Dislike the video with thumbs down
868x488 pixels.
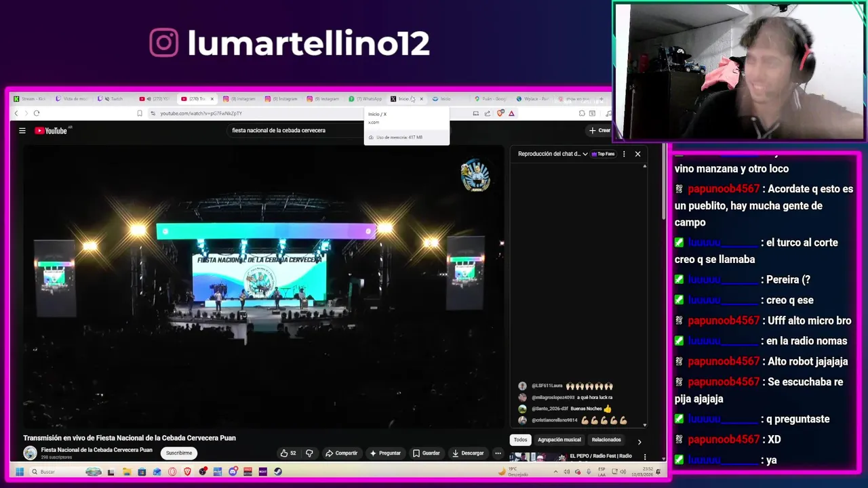(309, 453)
